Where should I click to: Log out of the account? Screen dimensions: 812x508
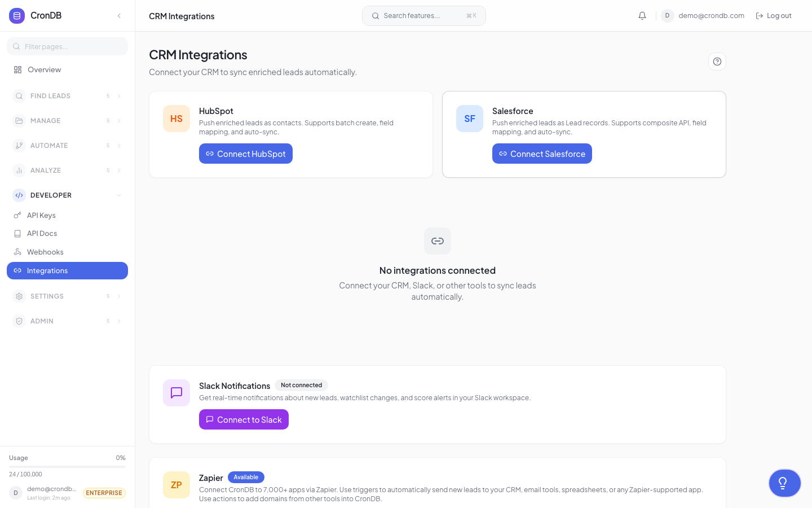click(774, 16)
